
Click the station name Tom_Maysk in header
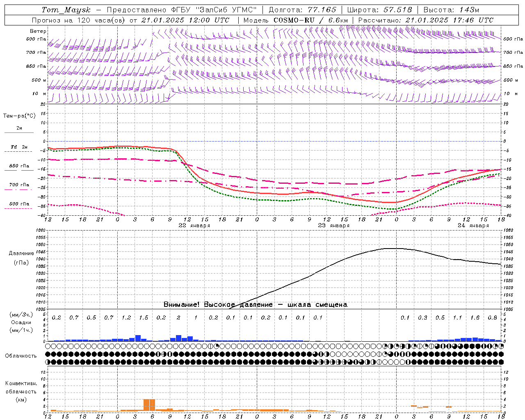click(66, 10)
